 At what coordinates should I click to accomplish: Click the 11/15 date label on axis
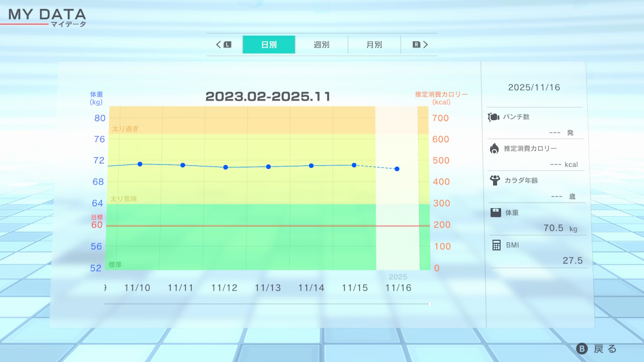pyautogui.click(x=355, y=288)
